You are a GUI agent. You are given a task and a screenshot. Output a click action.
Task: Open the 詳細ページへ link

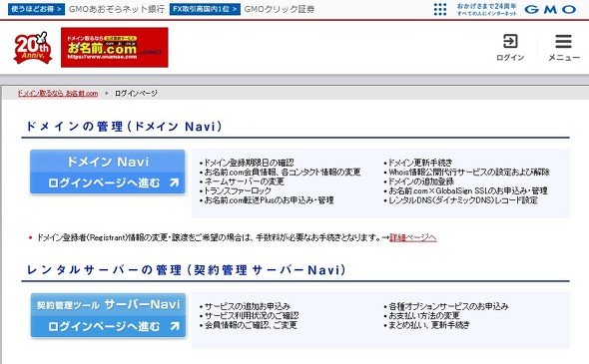click(x=413, y=237)
